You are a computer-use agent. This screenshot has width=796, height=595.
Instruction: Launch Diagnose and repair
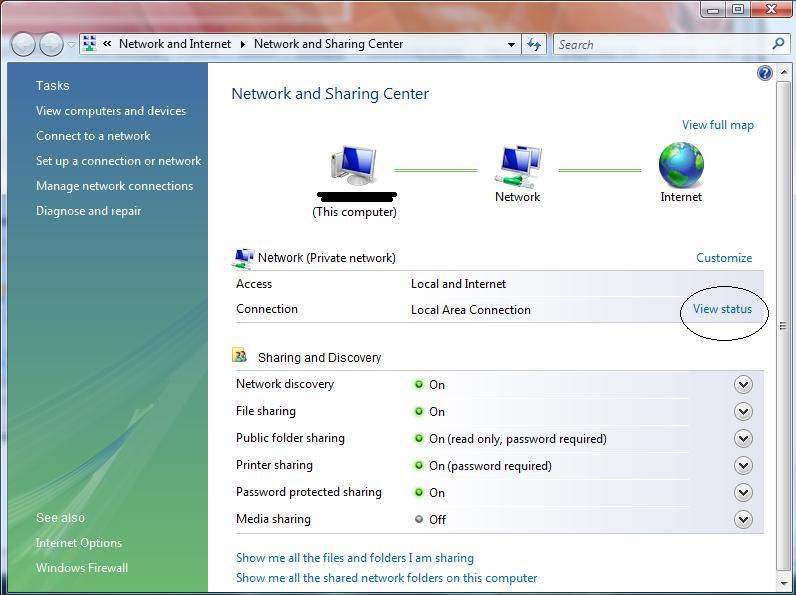[88, 211]
